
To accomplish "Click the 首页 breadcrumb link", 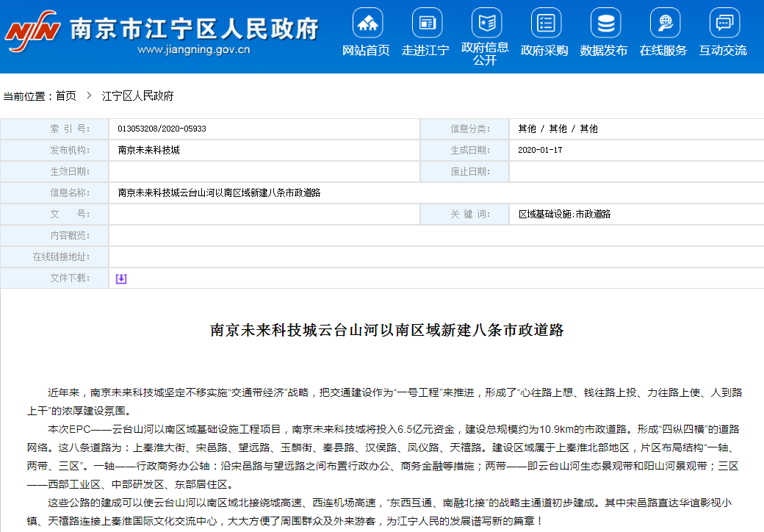I will (65, 96).
